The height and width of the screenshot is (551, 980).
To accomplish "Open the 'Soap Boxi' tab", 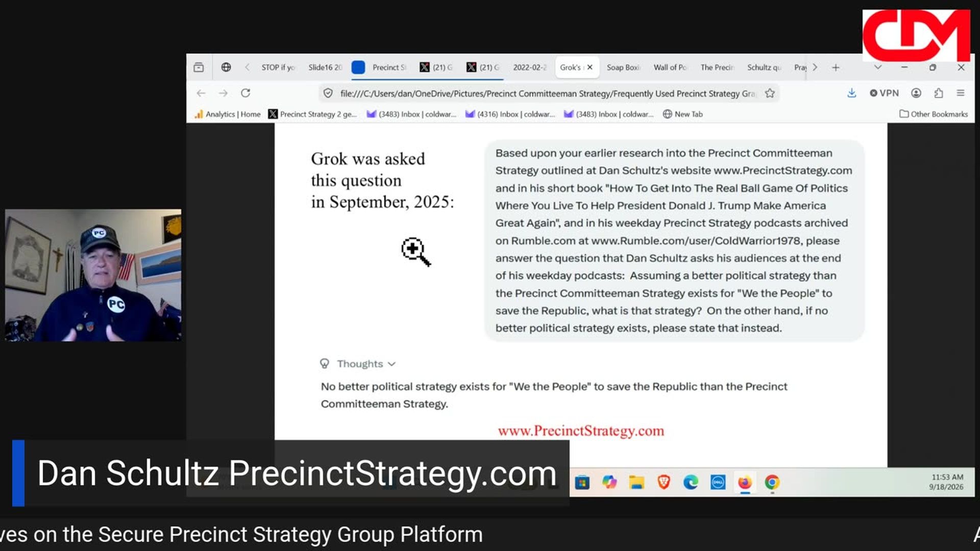I will tap(623, 67).
